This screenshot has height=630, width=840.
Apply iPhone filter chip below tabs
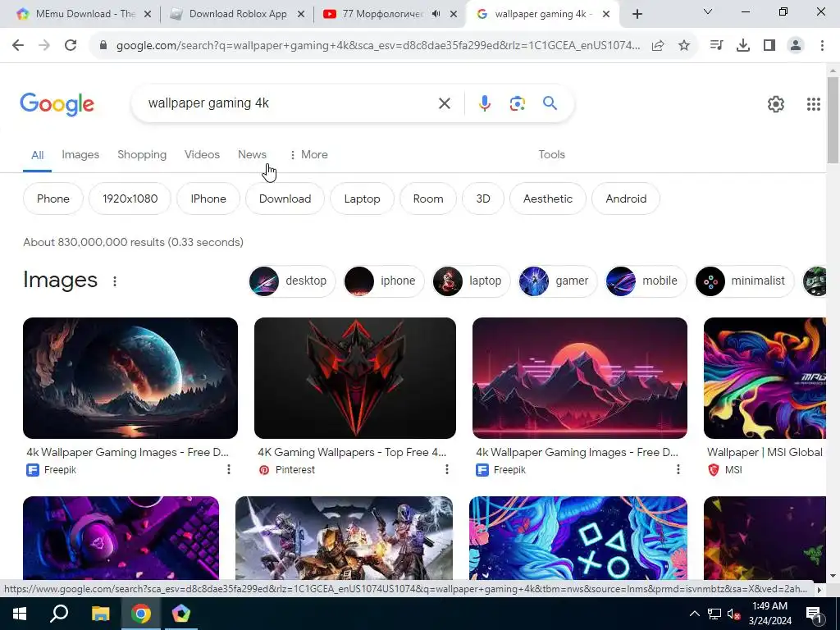[208, 199]
